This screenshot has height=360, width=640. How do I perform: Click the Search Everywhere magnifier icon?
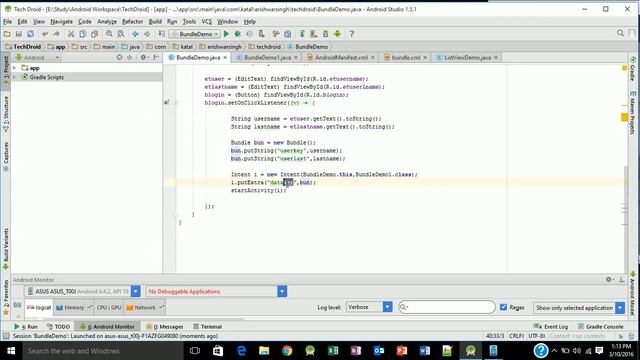coord(620,33)
